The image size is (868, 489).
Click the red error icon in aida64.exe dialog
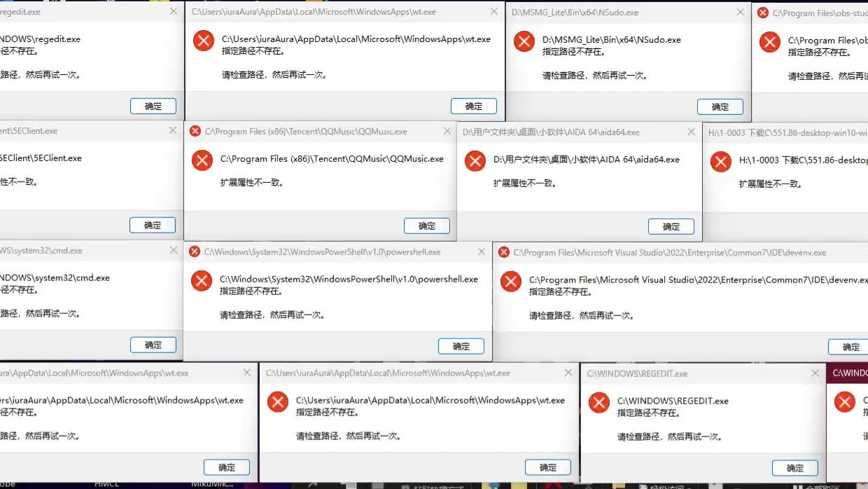[475, 161]
